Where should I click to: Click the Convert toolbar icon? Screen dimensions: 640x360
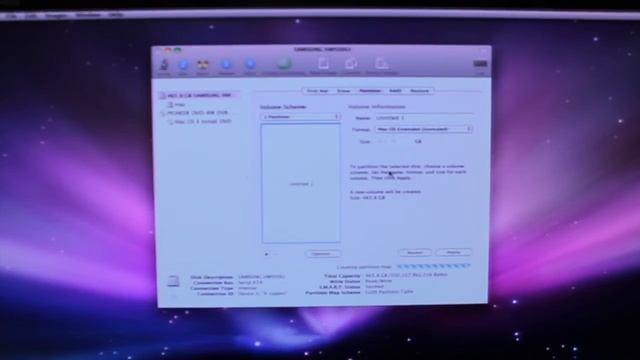coord(351,63)
